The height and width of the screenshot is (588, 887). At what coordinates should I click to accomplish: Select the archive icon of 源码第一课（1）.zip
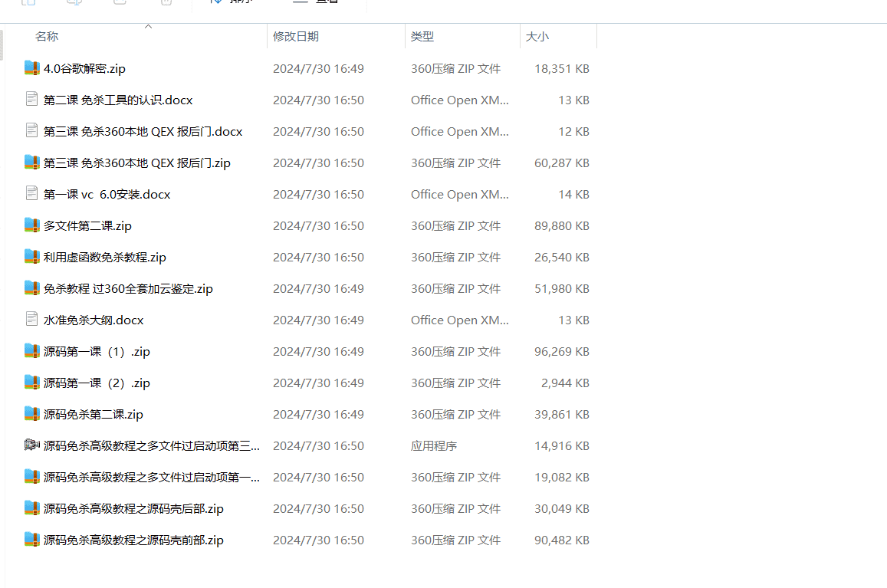(x=31, y=351)
